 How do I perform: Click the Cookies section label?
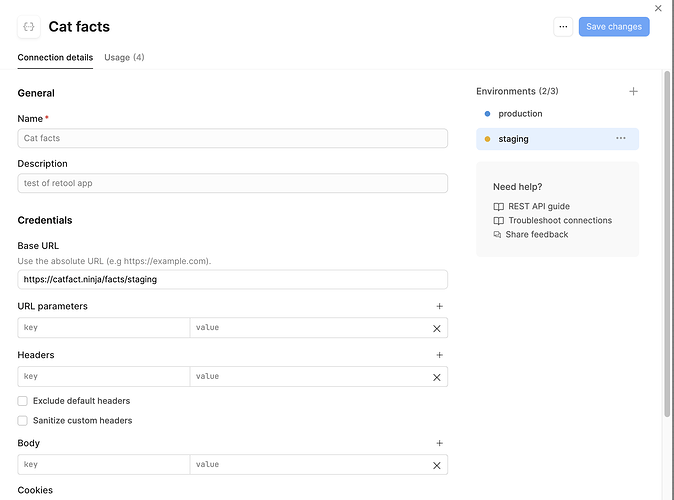35,490
